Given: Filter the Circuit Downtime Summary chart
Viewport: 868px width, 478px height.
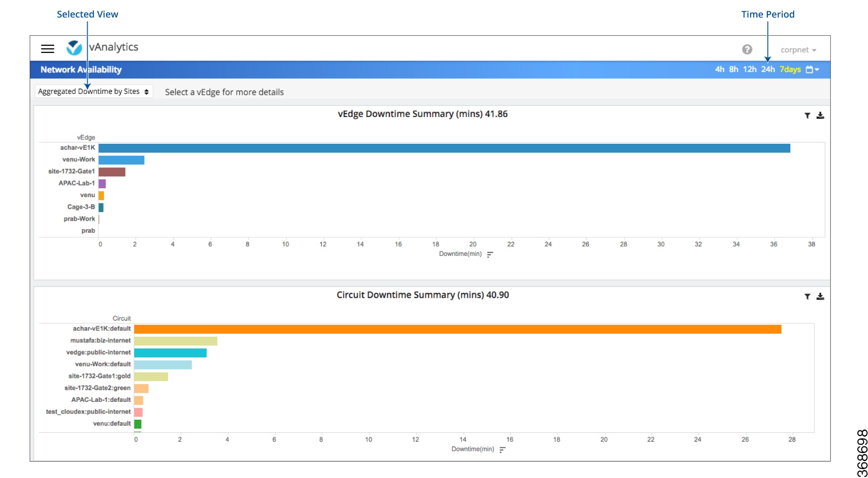Looking at the screenshot, I should pos(807,296).
